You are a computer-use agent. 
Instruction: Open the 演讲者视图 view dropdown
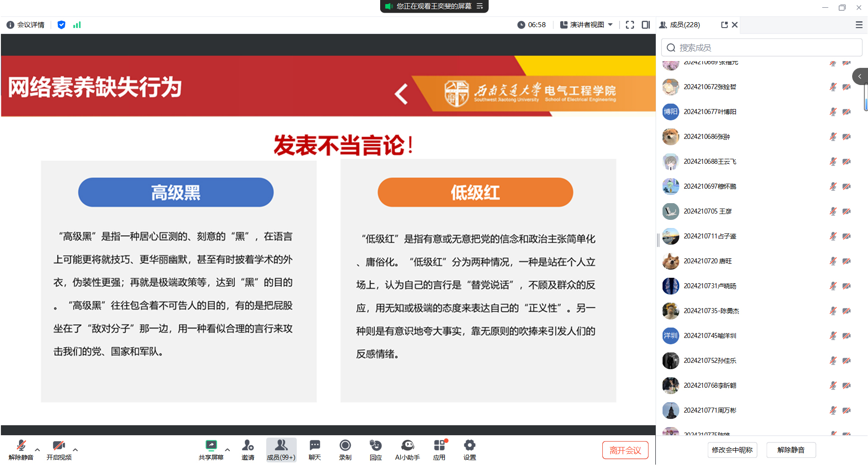coord(587,25)
